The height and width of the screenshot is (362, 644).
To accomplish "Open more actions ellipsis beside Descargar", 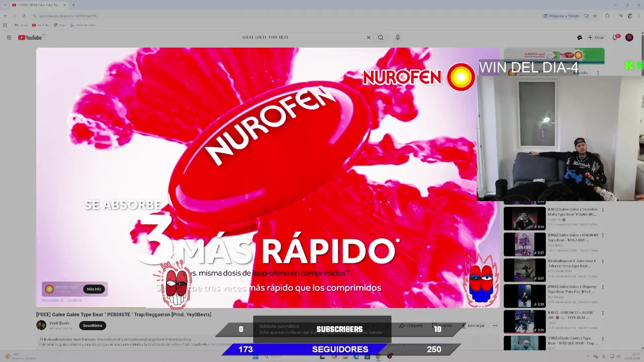I will click(495, 325).
